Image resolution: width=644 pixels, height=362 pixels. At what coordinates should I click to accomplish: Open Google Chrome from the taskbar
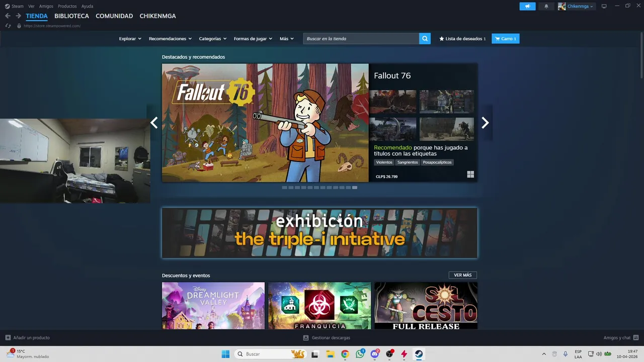345,354
